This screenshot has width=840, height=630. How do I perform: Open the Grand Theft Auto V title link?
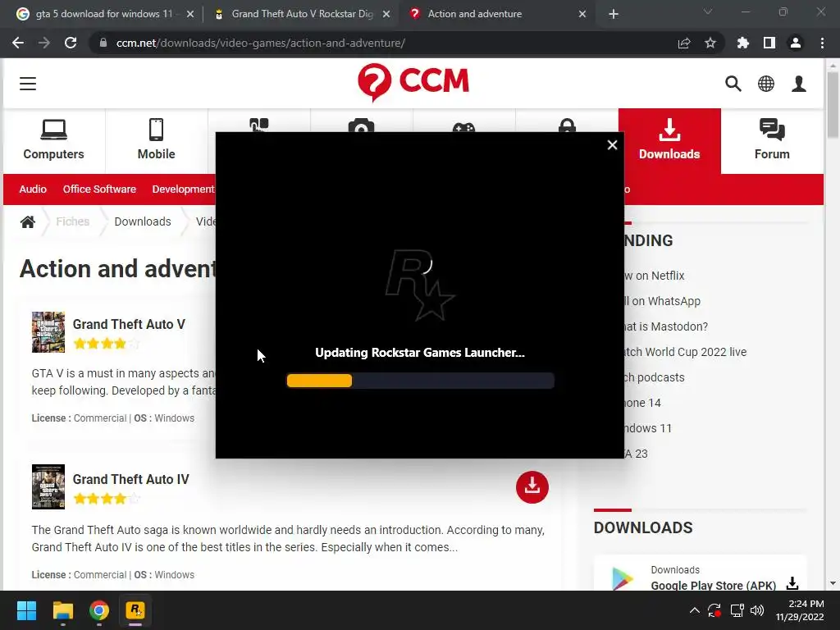coord(129,324)
